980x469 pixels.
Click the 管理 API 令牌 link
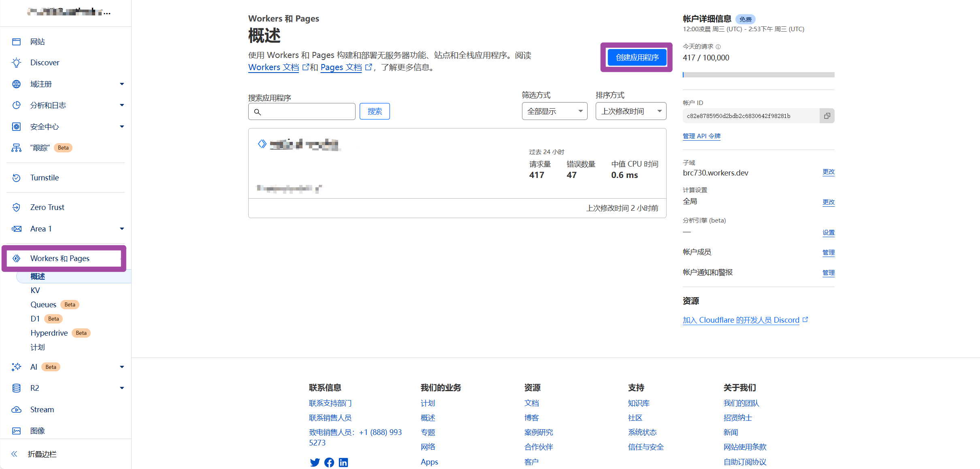point(701,136)
